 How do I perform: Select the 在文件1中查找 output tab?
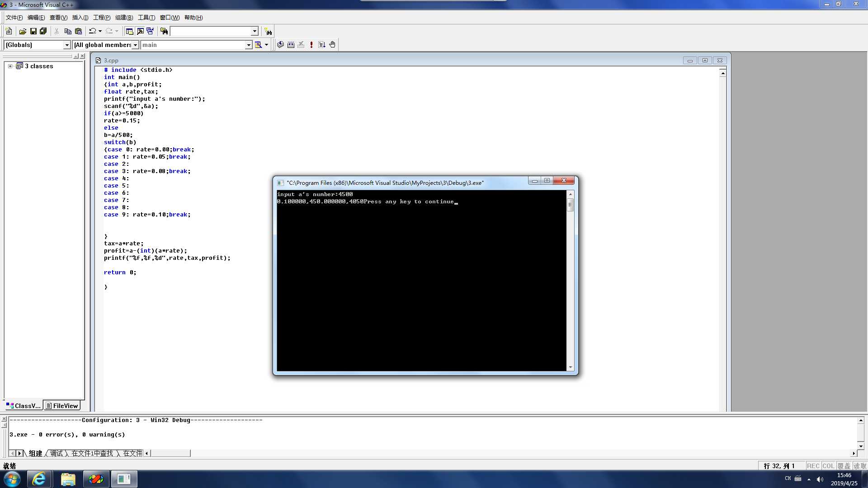tap(92, 453)
